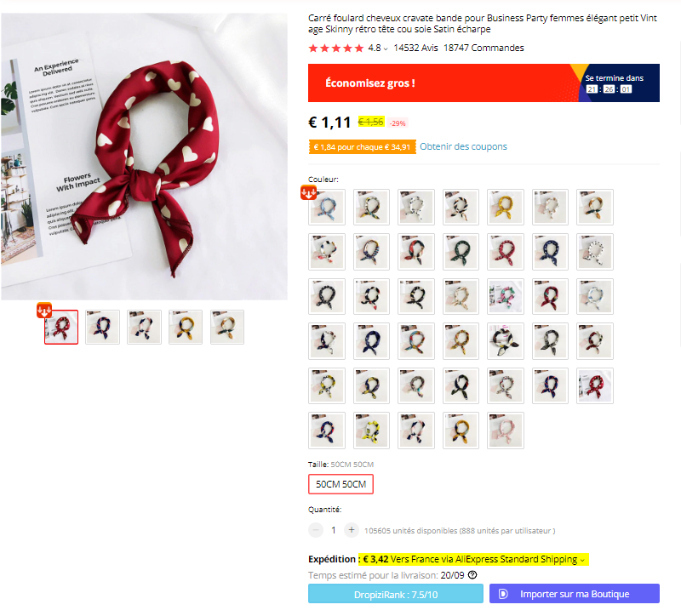Click the download icon on the first thumbnail

pyautogui.click(x=44, y=310)
